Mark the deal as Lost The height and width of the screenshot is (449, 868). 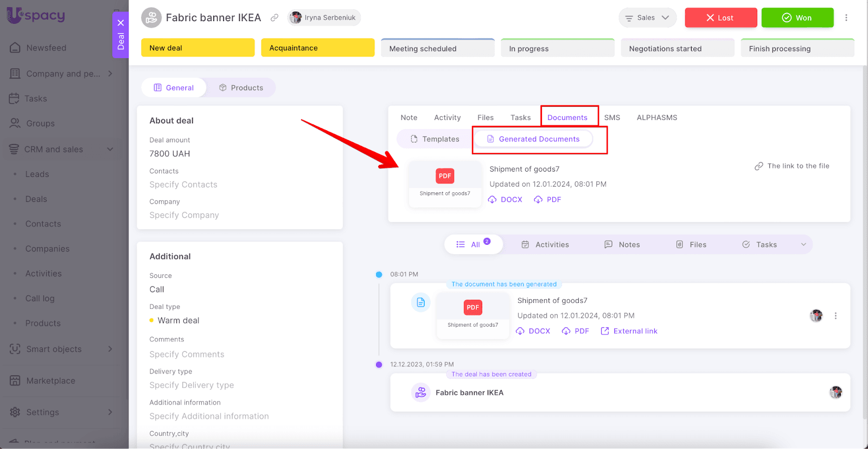pyautogui.click(x=720, y=18)
